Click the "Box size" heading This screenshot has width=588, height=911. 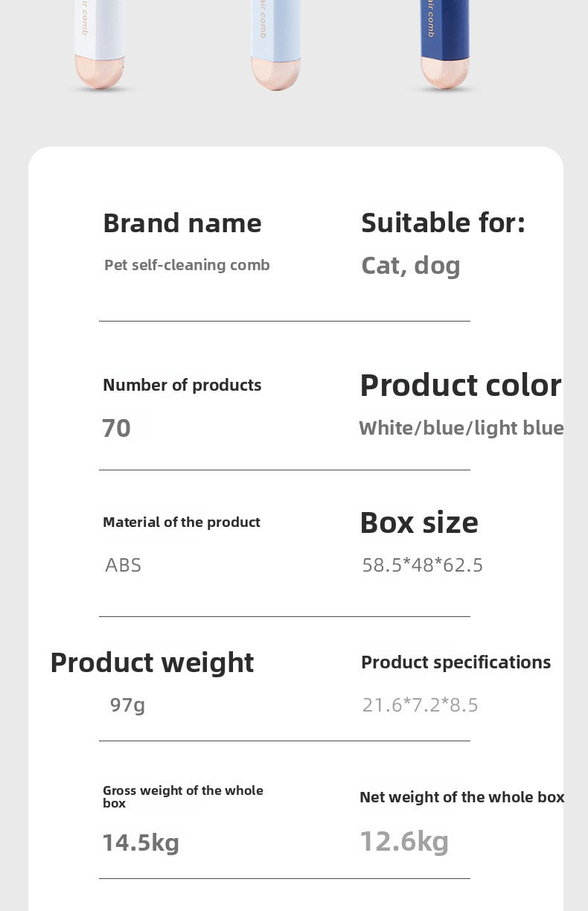tap(419, 522)
